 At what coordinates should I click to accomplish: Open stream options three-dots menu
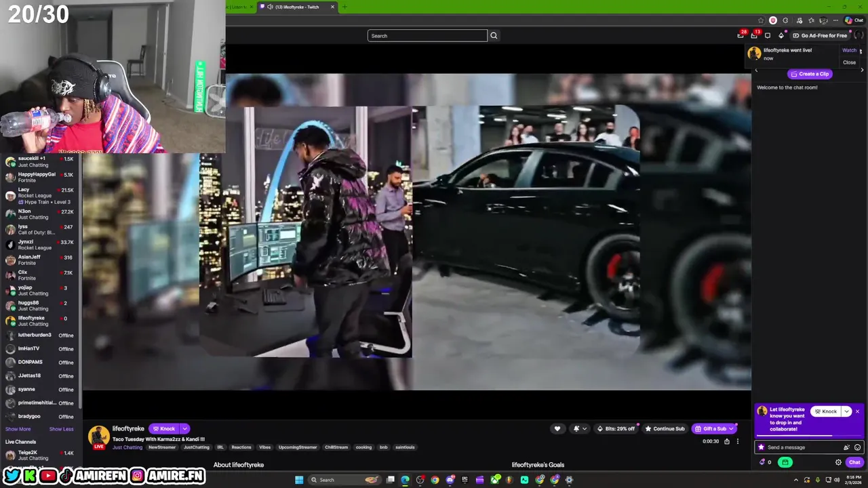tap(738, 441)
